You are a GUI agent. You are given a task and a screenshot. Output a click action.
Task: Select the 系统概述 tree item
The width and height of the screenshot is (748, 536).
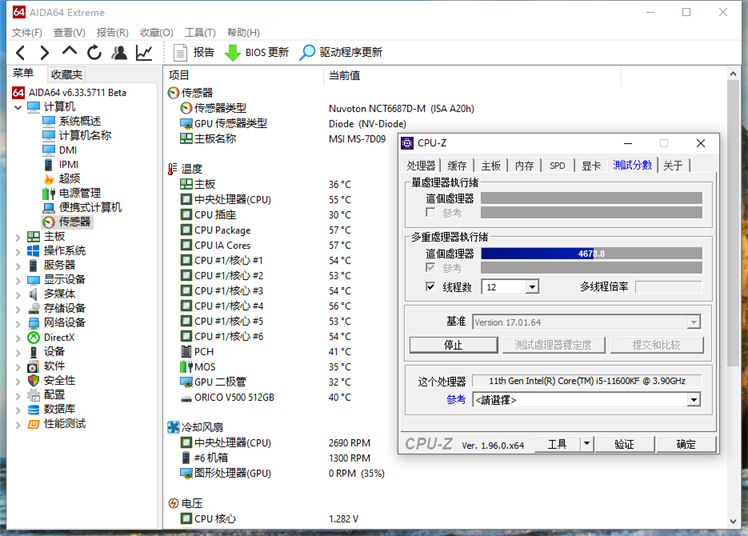pyautogui.click(x=72, y=121)
